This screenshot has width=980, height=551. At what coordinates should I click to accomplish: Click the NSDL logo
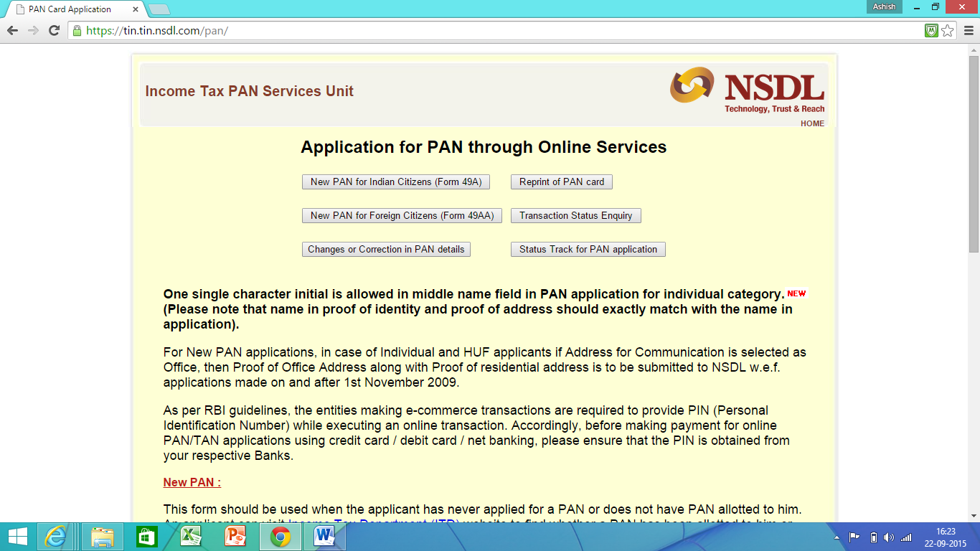pos(747,90)
